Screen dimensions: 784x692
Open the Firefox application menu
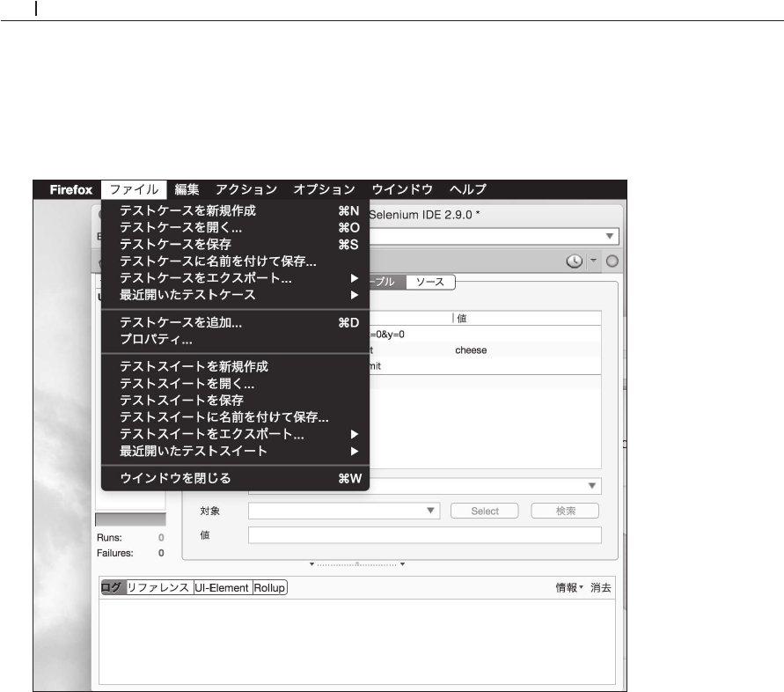point(71,189)
